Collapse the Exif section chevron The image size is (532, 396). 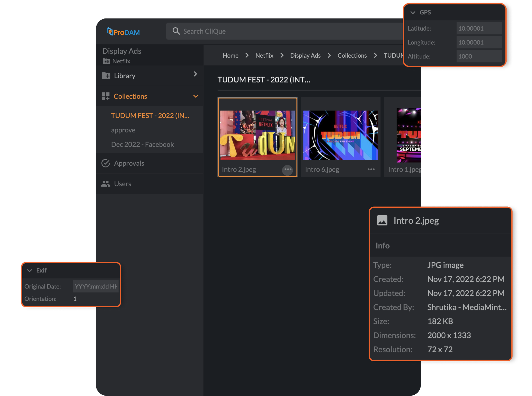pos(30,271)
